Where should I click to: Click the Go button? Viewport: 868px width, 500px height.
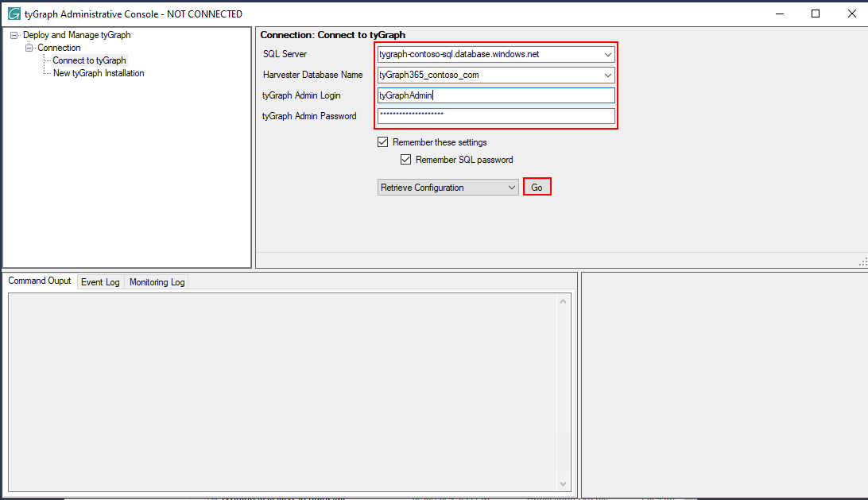pyautogui.click(x=537, y=187)
